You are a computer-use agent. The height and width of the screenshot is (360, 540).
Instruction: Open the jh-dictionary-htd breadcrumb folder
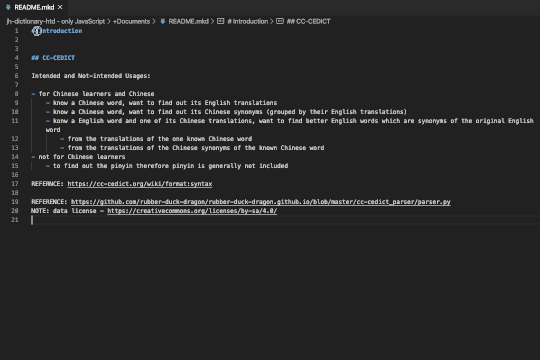point(55,21)
